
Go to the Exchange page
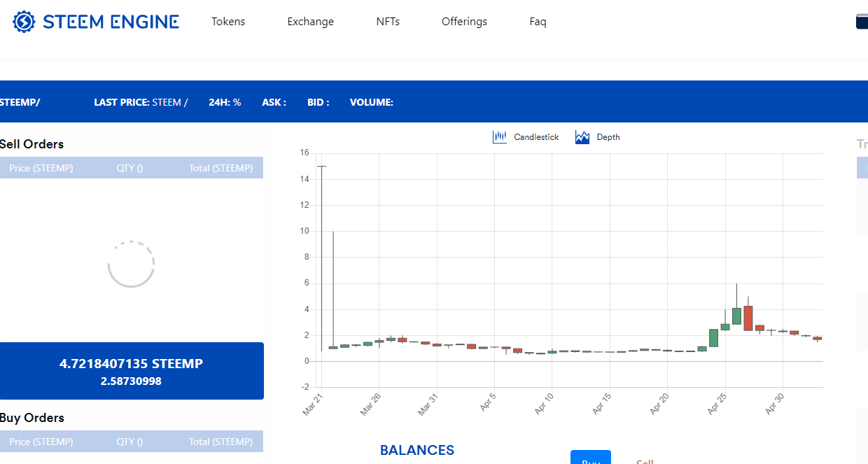310,22
